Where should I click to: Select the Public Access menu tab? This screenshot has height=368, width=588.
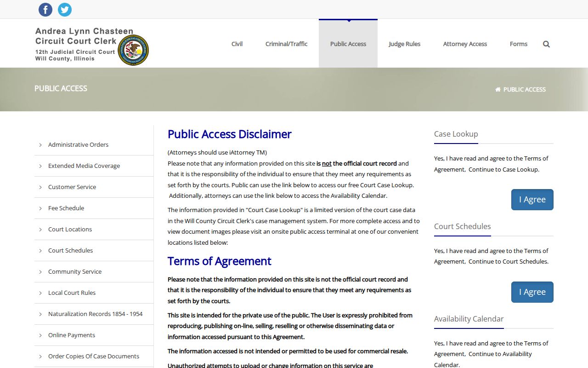pos(348,44)
